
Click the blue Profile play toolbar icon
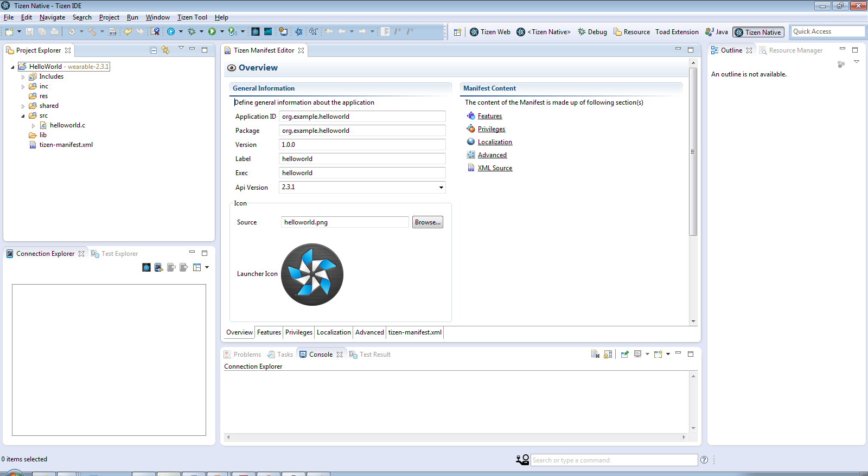tap(171, 31)
